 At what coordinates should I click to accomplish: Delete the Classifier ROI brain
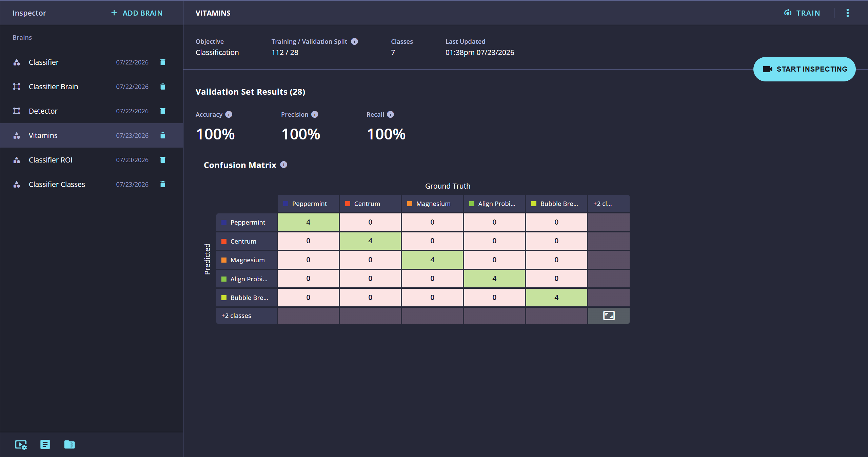(163, 160)
